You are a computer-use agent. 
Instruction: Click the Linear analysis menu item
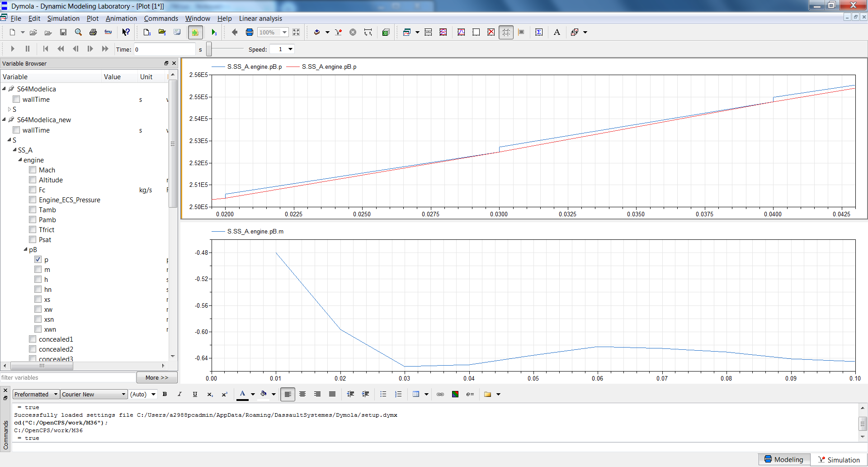tap(260, 19)
